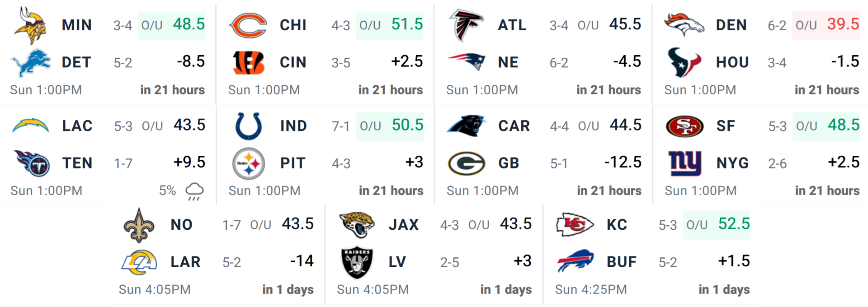The width and height of the screenshot is (868, 307).
Task: Click the Atlanta Falcons logo
Action: 466,25
